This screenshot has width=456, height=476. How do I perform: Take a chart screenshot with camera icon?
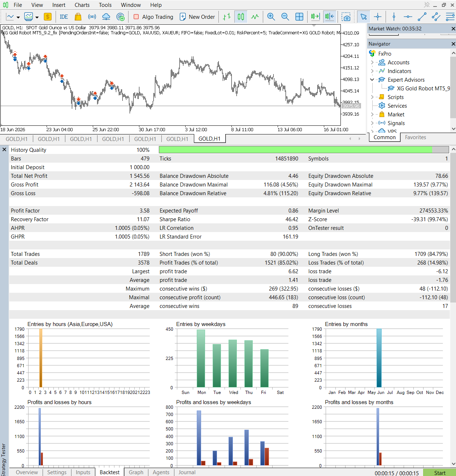click(346, 17)
